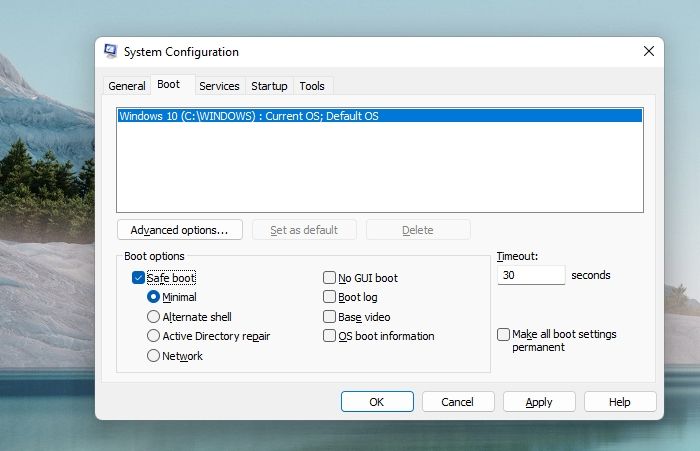Tick the Boot log checkbox
The height and width of the screenshot is (451, 700).
click(329, 297)
